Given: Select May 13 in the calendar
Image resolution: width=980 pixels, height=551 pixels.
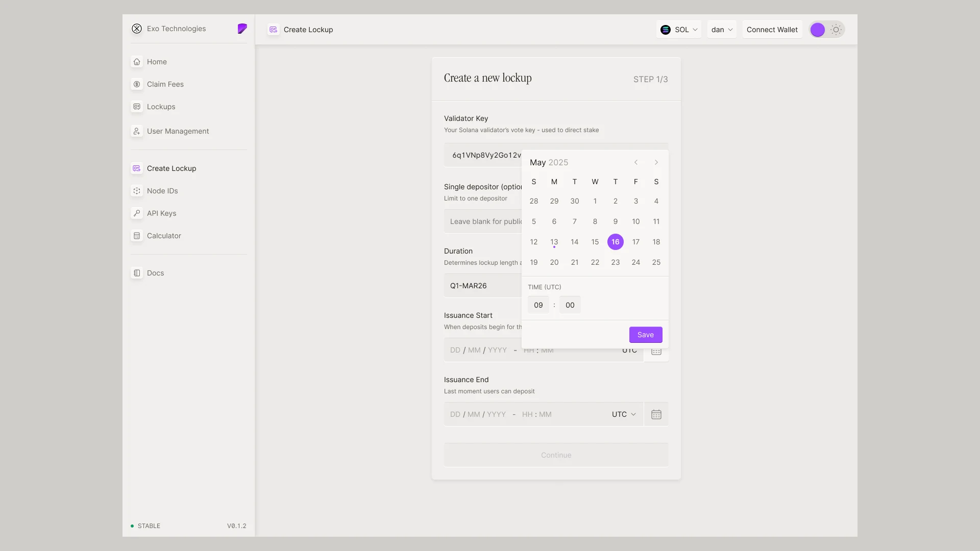Looking at the screenshot, I should (554, 242).
